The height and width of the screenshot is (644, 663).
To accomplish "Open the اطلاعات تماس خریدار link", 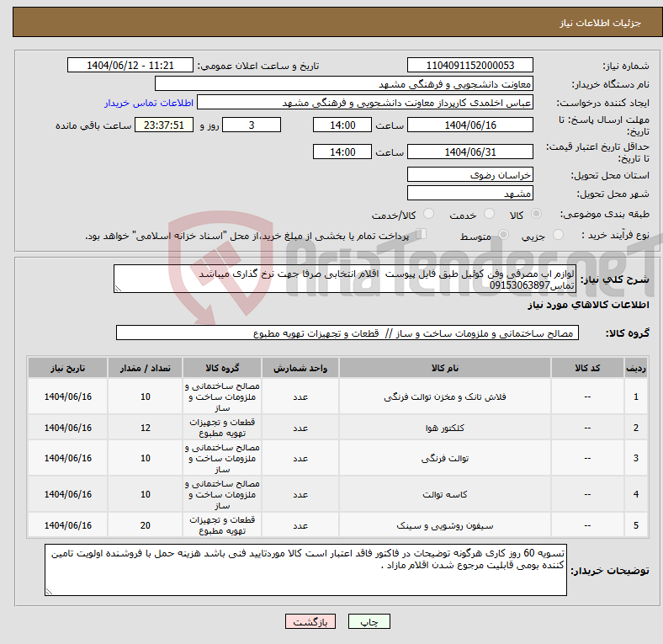I will click(x=149, y=103).
